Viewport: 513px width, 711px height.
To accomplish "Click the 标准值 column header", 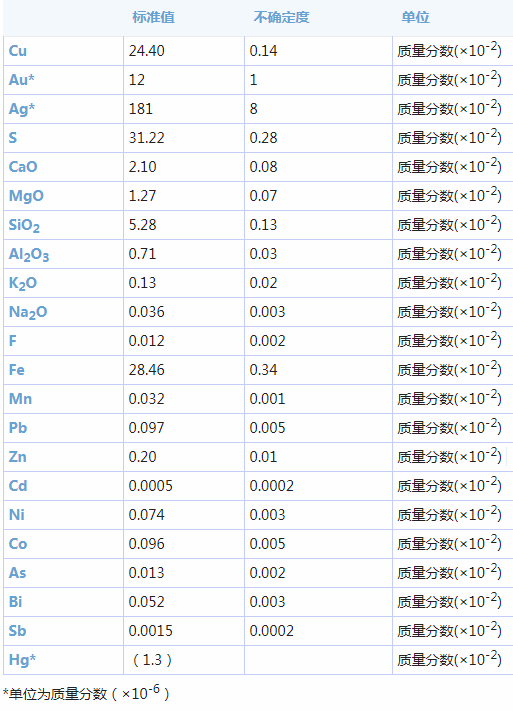I will coord(153,17).
